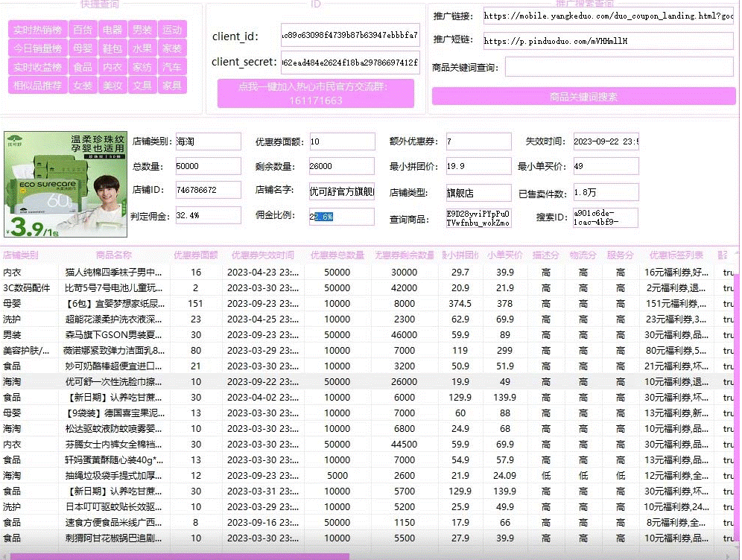This screenshot has width=742, height=560.
Task: Sort by 优惠券总数量 column header
Action: click(x=337, y=255)
